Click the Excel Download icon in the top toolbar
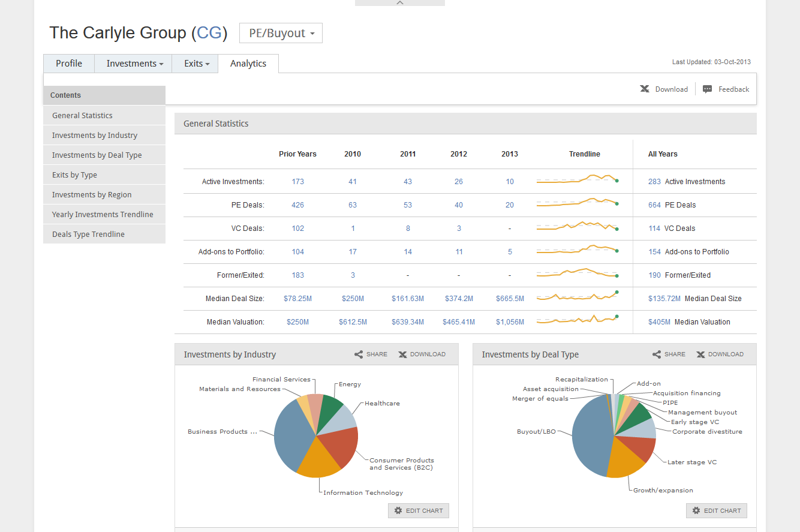The image size is (800, 532). pos(645,89)
